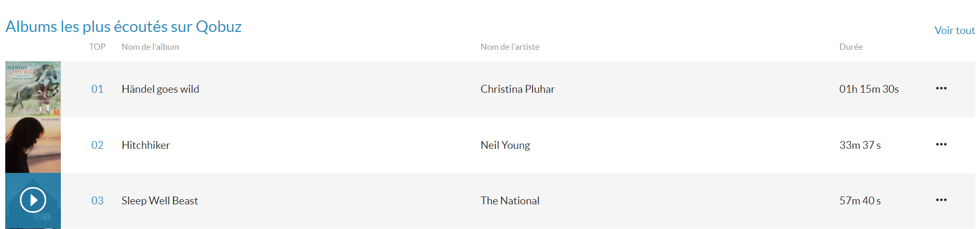
Task: Select the Sleep Well Beast album title
Action: [x=160, y=201]
